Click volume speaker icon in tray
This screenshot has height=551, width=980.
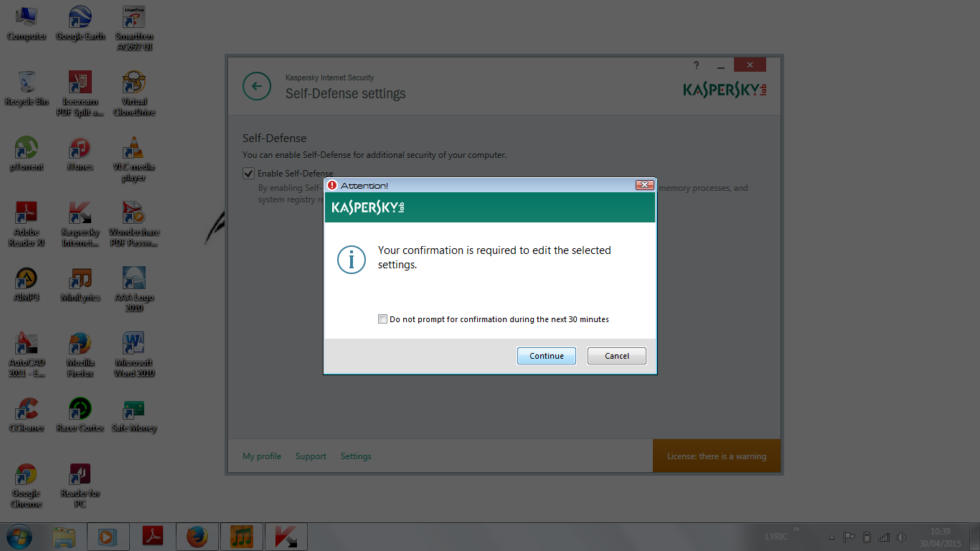point(902,537)
